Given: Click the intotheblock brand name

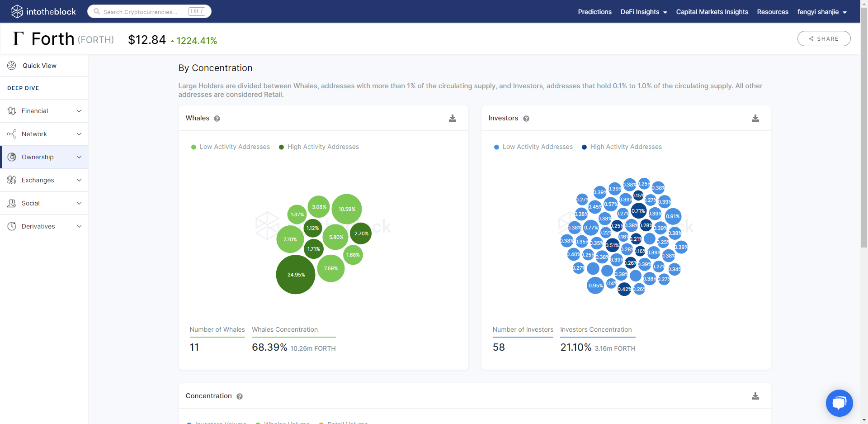Looking at the screenshot, I should click(x=51, y=12).
